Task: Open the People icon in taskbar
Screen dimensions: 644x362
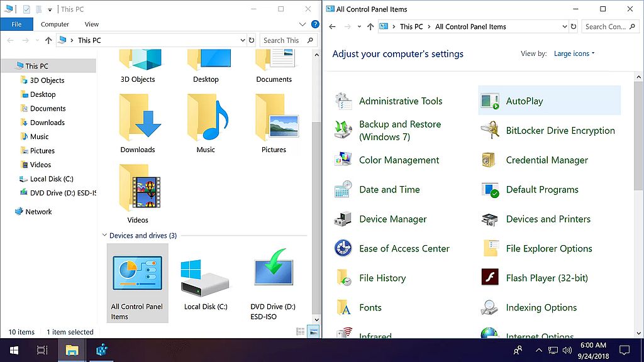Action: (518, 350)
